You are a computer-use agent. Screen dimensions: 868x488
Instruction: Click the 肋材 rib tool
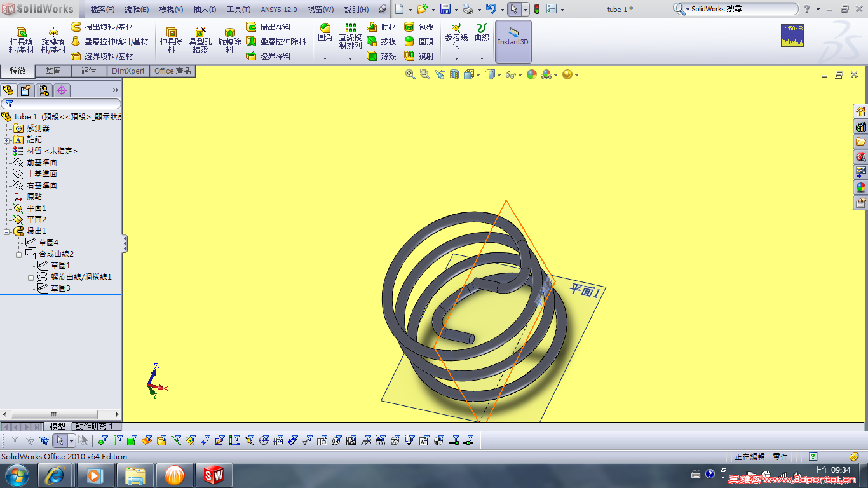click(381, 27)
